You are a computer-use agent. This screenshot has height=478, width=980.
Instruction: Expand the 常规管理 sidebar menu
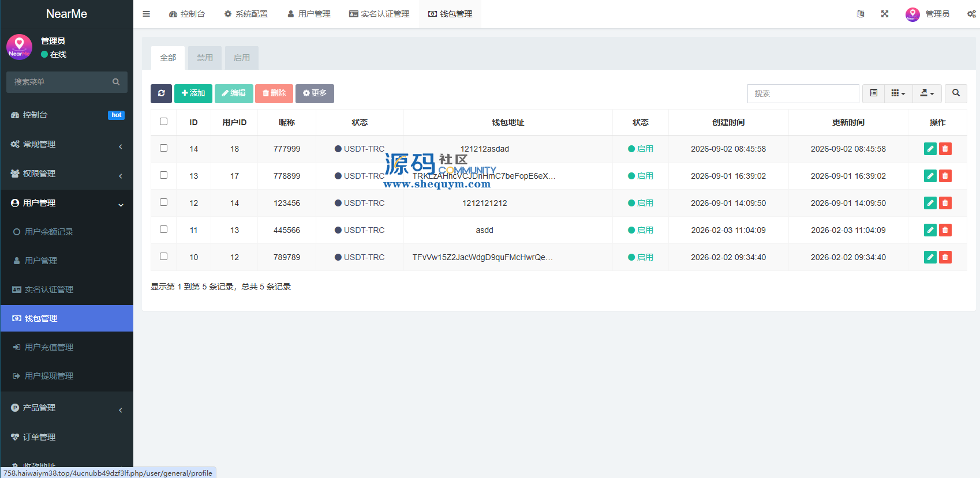point(67,145)
